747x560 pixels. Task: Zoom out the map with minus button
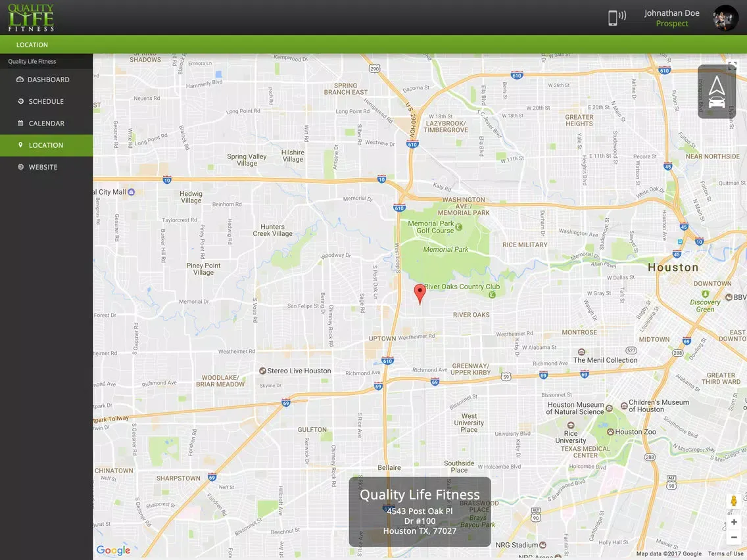point(734,537)
